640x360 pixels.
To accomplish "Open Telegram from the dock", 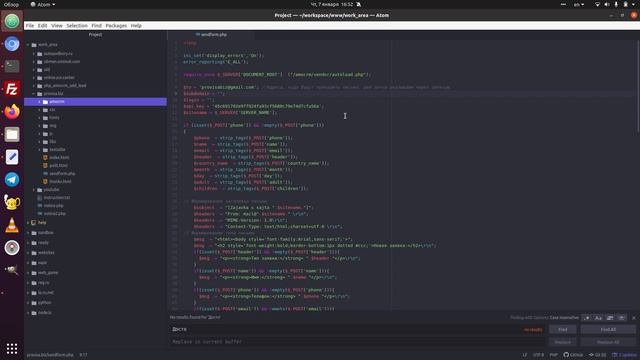I will pos(12,180).
